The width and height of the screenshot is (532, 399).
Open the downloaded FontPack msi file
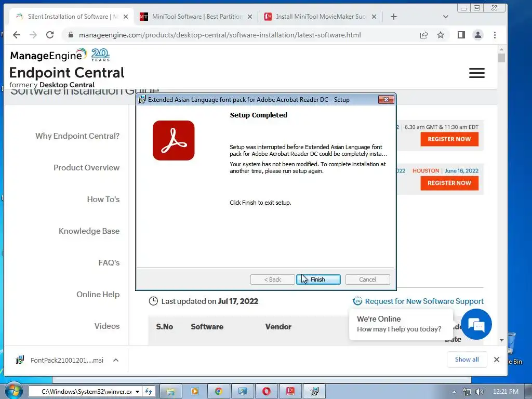coord(60,360)
